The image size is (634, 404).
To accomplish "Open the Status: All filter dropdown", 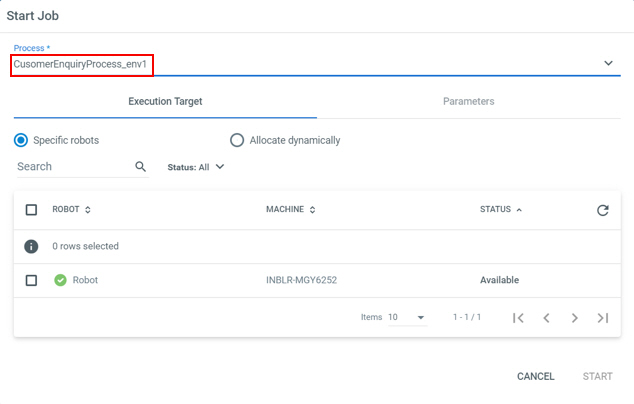I will pyautogui.click(x=196, y=167).
